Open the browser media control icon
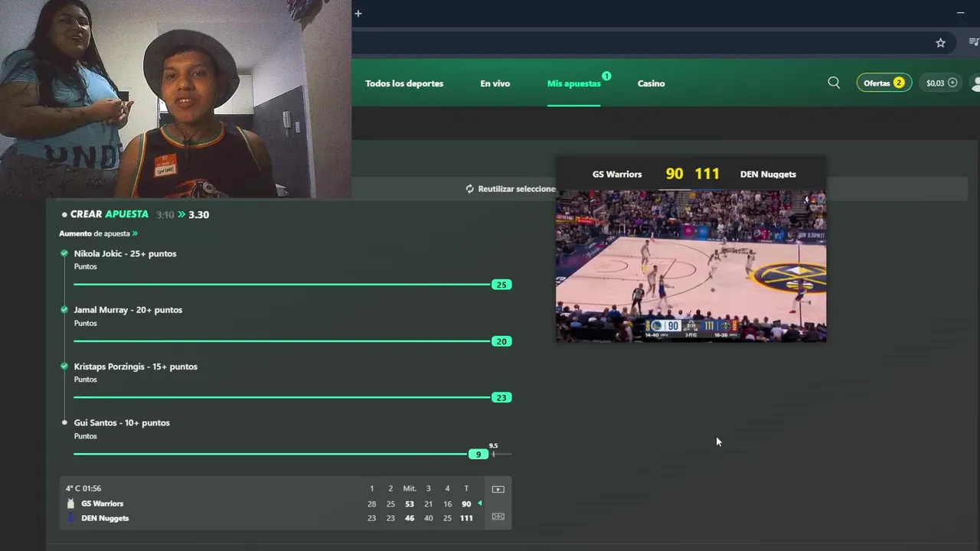Viewport: 980px width, 551px height. [974, 43]
